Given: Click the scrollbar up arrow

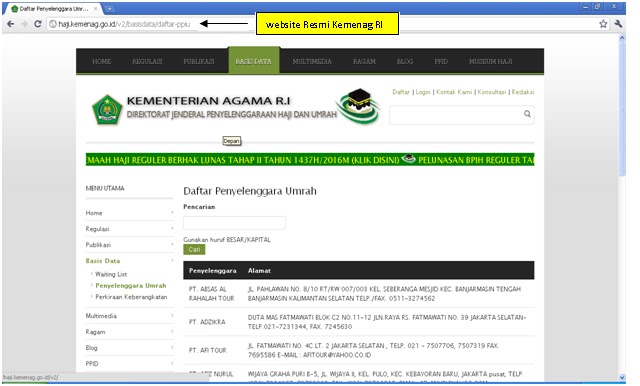Looking at the screenshot, I should point(622,38).
